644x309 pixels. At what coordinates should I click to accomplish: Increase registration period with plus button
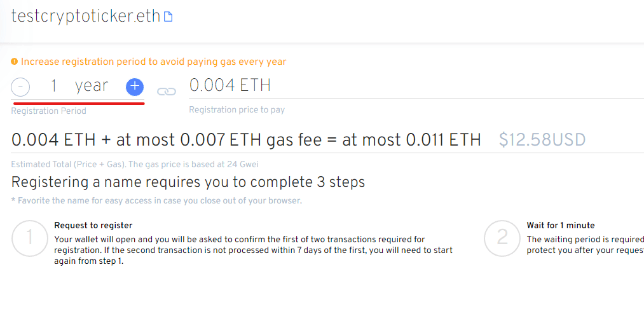click(135, 87)
